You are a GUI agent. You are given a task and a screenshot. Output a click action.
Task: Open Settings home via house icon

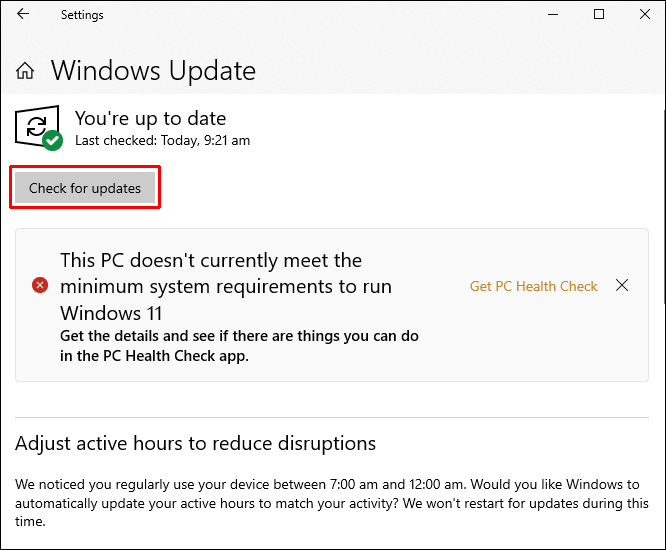[x=26, y=71]
